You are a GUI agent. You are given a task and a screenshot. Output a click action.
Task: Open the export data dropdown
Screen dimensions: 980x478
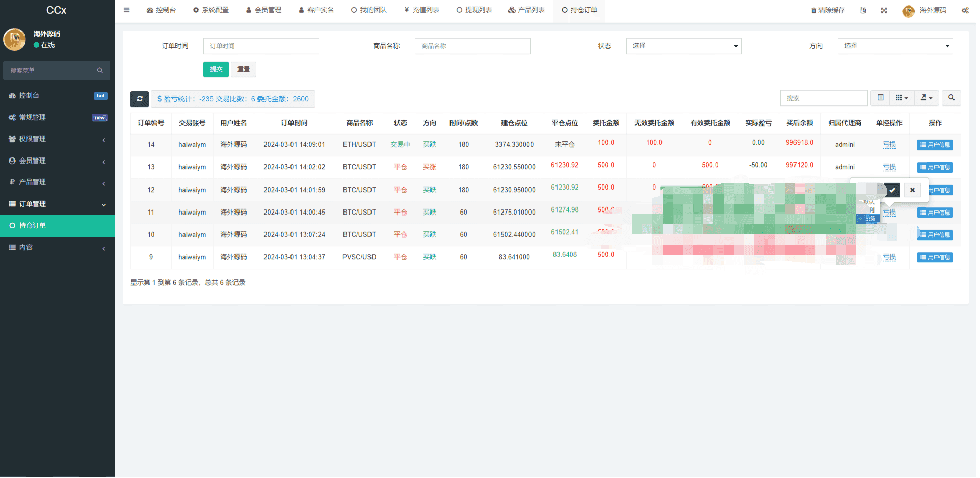click(926, 98)
